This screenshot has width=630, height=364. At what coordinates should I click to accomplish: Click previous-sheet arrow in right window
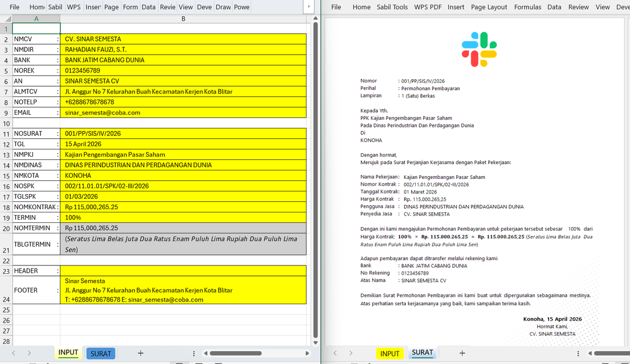point(335,354)
